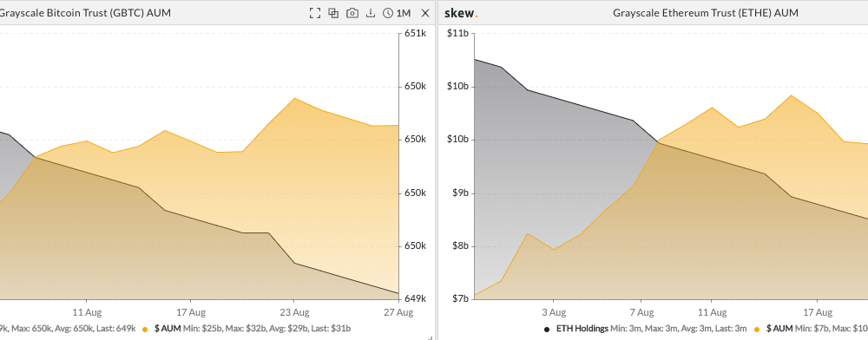This screenshot has height=340, width=868.
Task: Click the 651k axis label
Action: 415,34
